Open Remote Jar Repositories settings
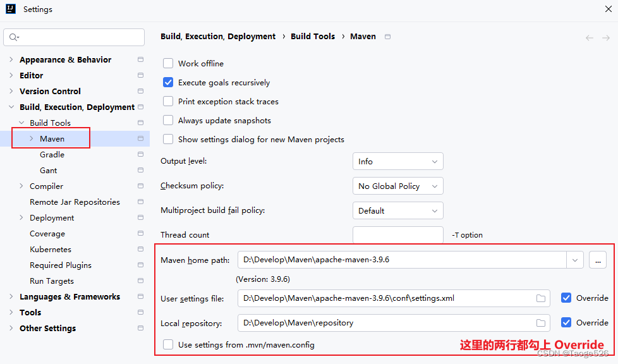Viewport: 618px width, 364px height. 75,202
